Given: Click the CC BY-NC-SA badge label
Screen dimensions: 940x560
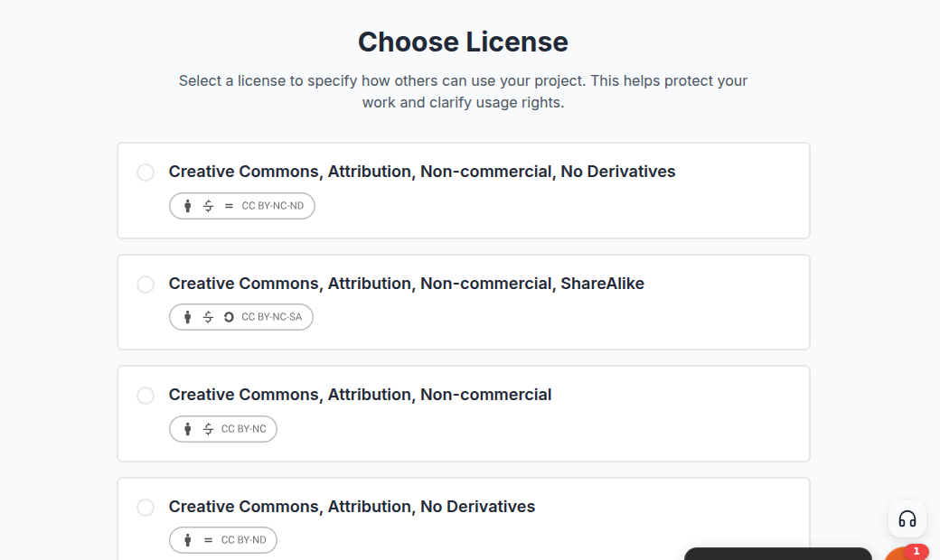Looking at the screenshot, I should tap(271, 317).
